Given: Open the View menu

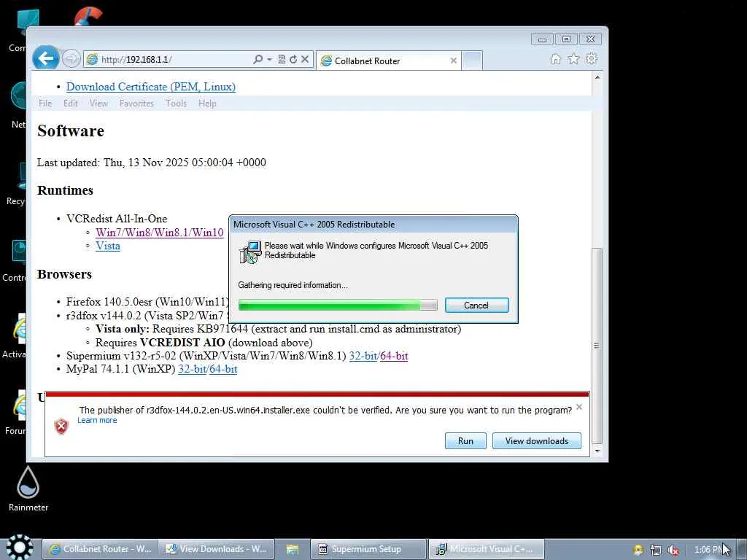Looking at the screenshot, I should [x=98, y=104].
